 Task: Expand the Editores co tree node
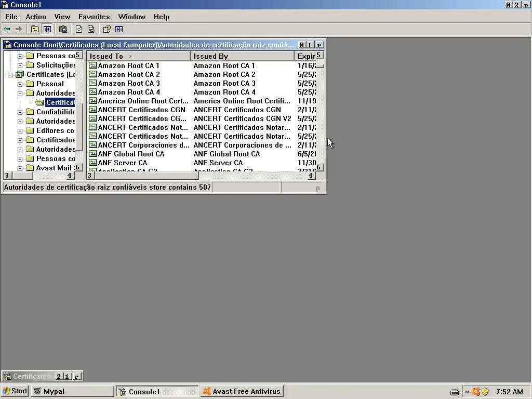(x=20, y=130)
